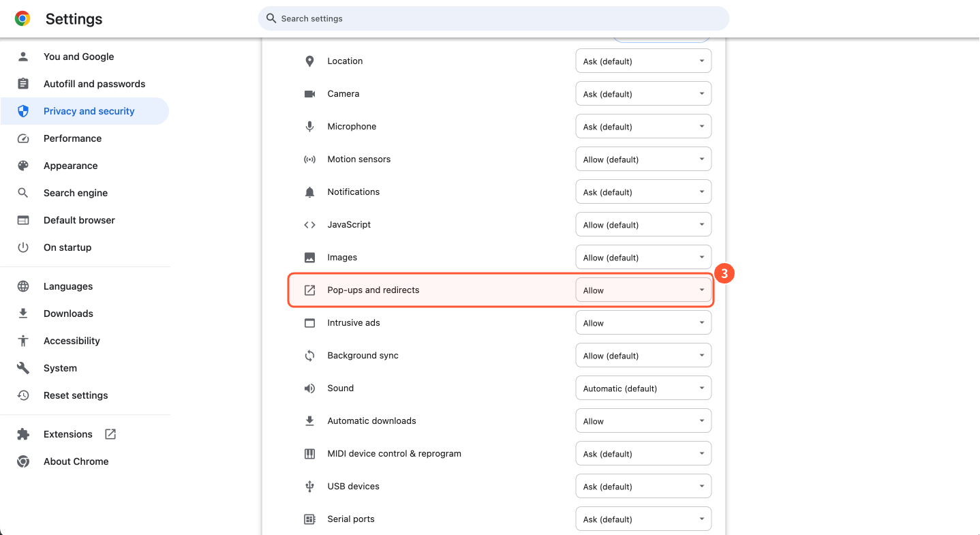980x535 pixels.
Task: Click the Extensions external link icon
Action: (x=110, y=434)
